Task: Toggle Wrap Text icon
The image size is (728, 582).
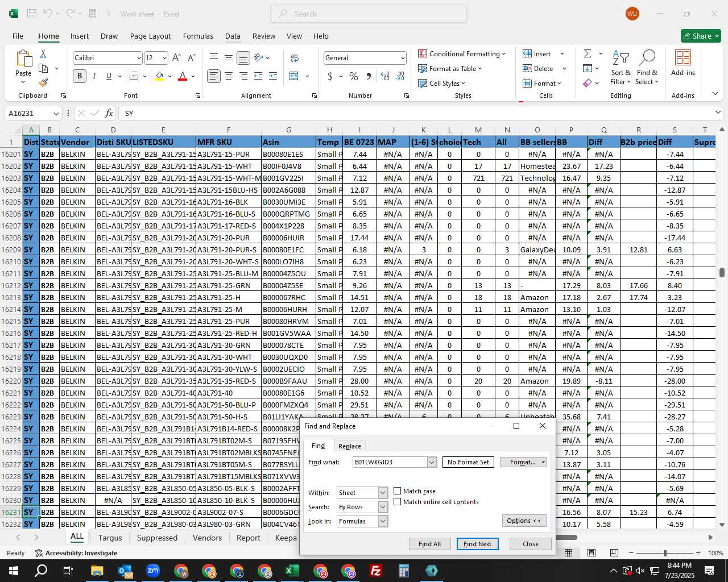Action: (295, 57)
